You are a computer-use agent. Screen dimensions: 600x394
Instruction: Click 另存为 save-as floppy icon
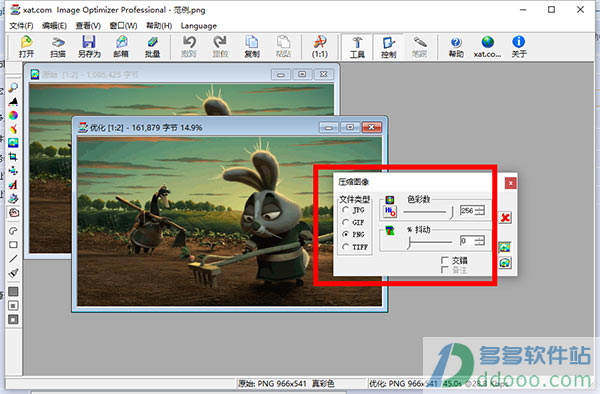[89, 47]
